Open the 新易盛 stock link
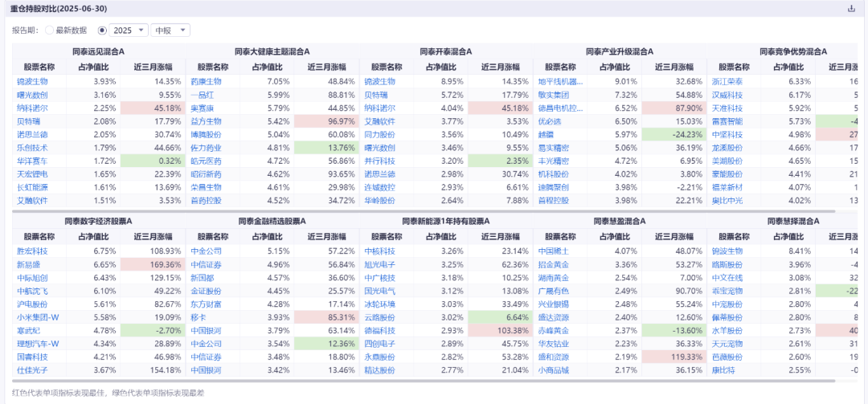Viewport: 868px width, 404px height. coord(28,264)
